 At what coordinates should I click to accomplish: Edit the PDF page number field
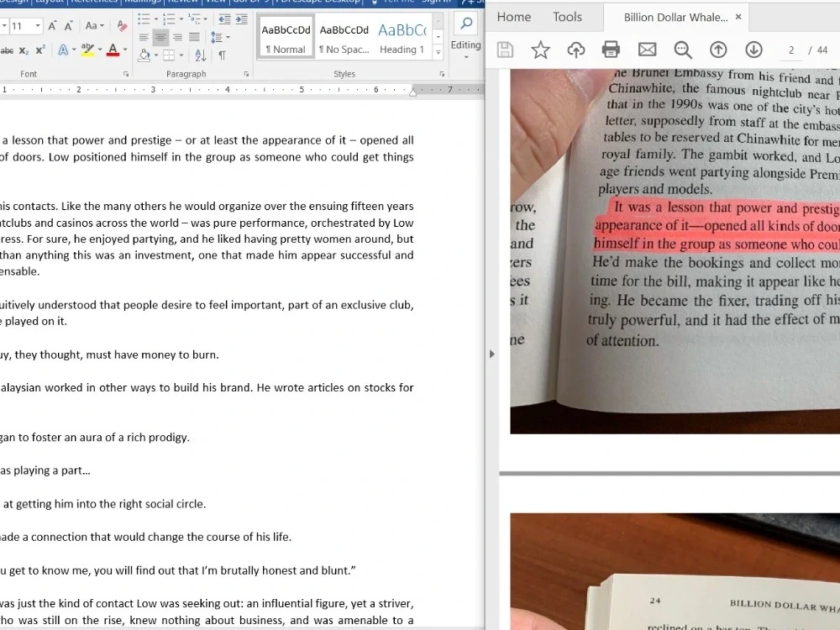click(790, 50)
